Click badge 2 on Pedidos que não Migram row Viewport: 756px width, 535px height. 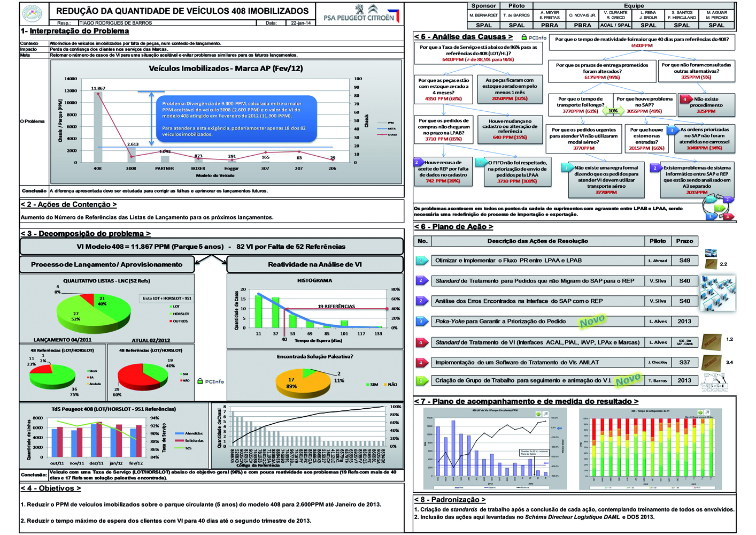(421, 280)
